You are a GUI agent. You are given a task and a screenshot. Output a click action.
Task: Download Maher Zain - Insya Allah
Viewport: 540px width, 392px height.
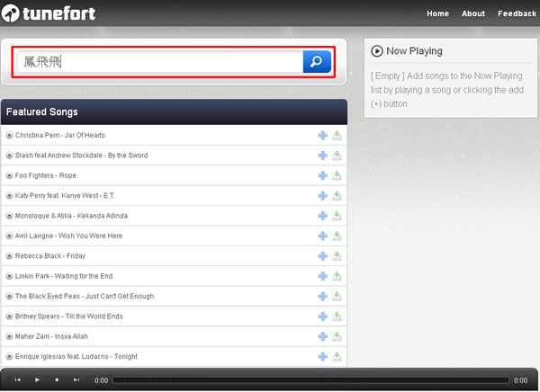click(337, 336)
